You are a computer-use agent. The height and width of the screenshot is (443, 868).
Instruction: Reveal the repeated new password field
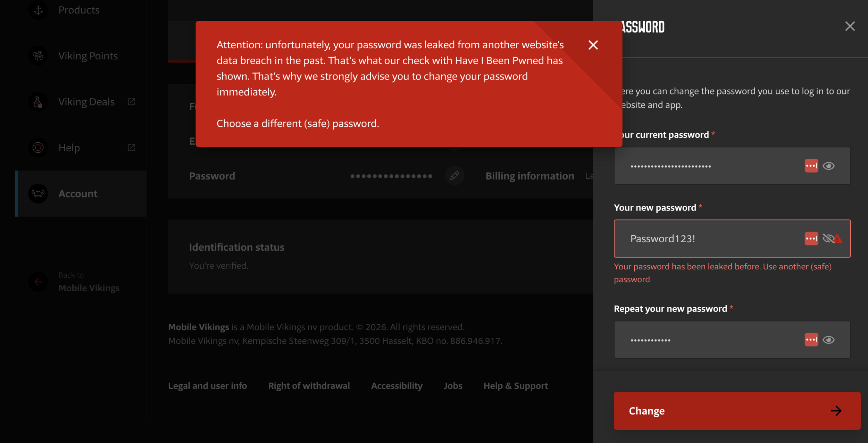(829, 340)
